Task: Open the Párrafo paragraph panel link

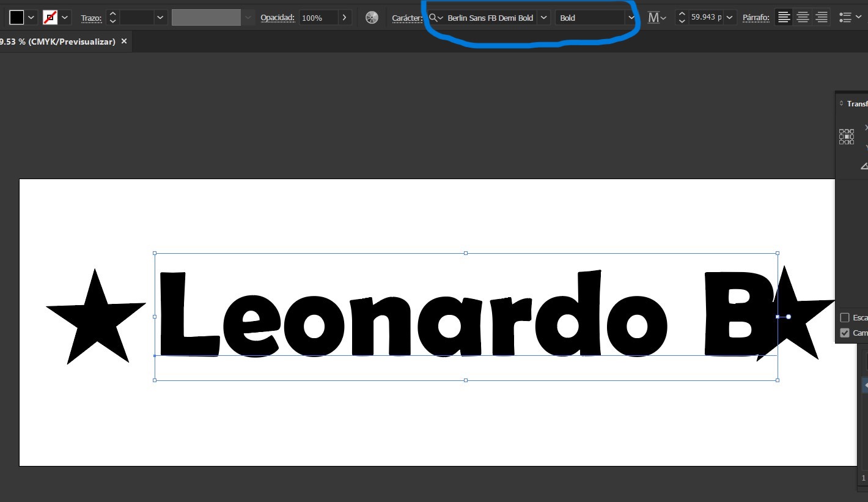Action: click(x=756, y=18)
